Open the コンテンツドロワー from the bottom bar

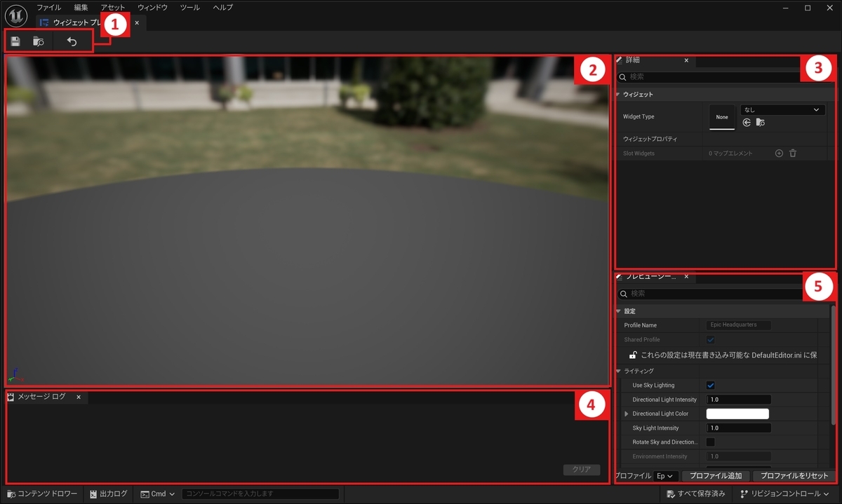42,493
